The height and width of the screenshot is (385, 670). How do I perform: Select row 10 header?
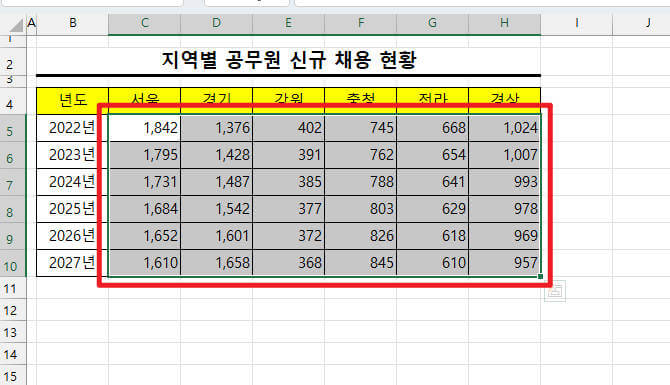(13, 263)
